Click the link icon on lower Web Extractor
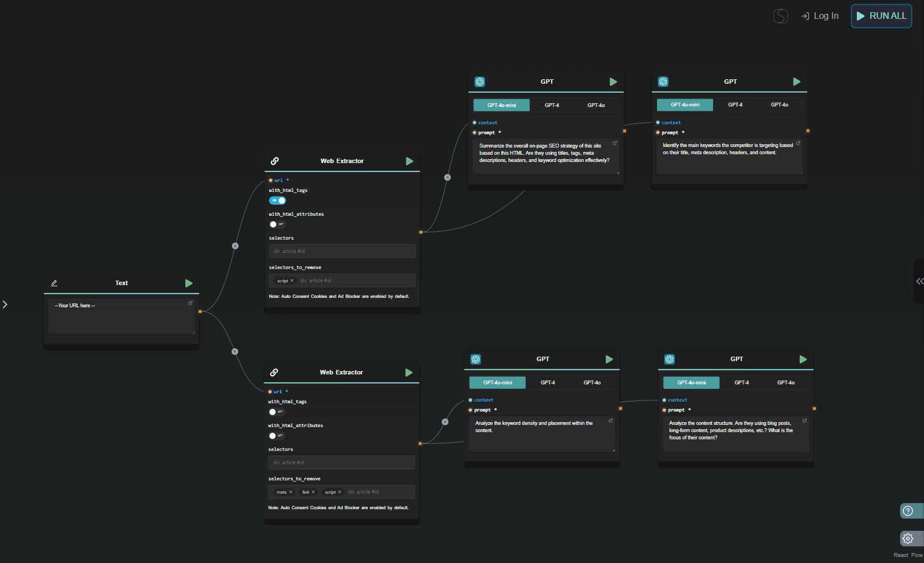924x563 pixels. 274,372
